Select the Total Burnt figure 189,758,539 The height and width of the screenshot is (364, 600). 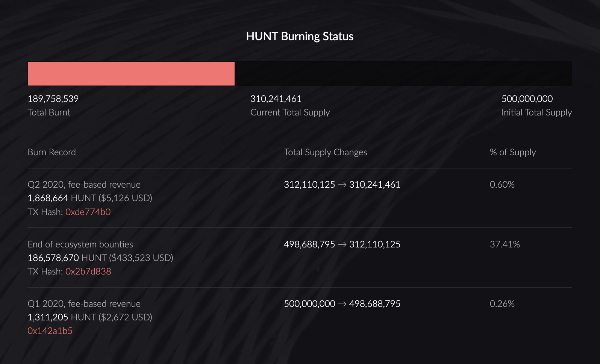tap(53, 99)
